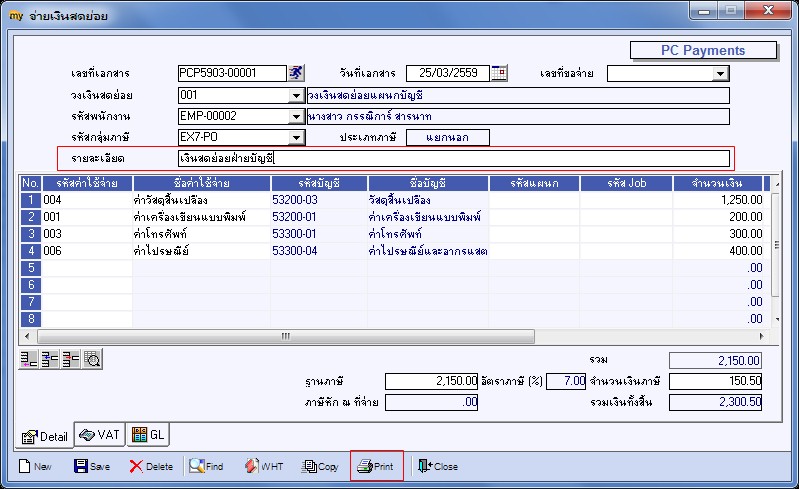The width and height of the screenshot is (799, 489).
Task: Click the Find button
Action: [x=206, y=466]
